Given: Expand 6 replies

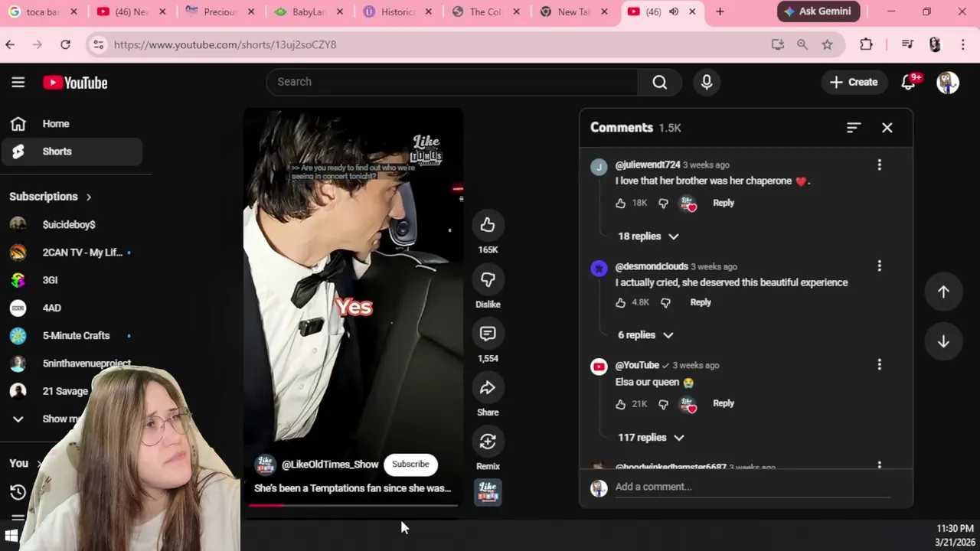Looking at the screenshot, I should click(645, 335).
